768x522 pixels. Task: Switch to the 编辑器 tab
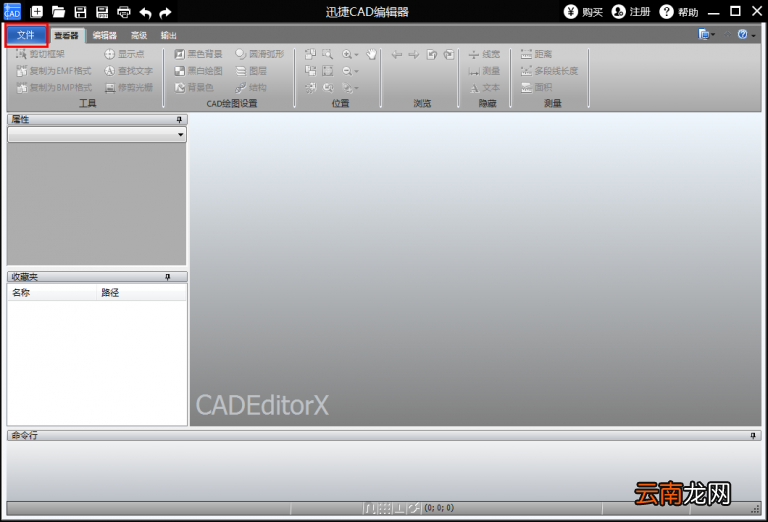point(105,35)
